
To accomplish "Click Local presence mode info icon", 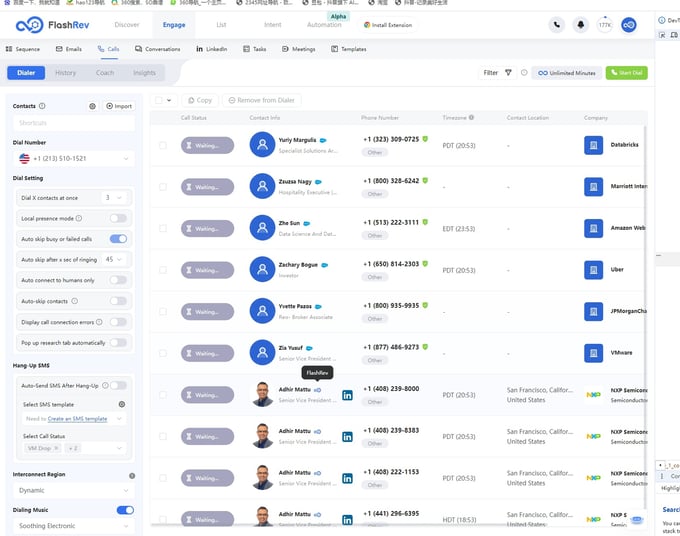I will coord(79,218).
